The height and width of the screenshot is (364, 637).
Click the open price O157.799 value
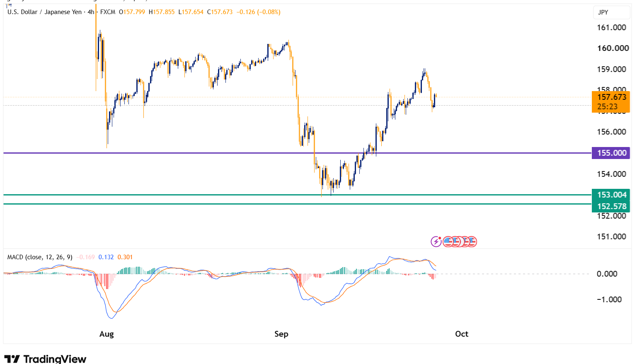tap(132, 12)
